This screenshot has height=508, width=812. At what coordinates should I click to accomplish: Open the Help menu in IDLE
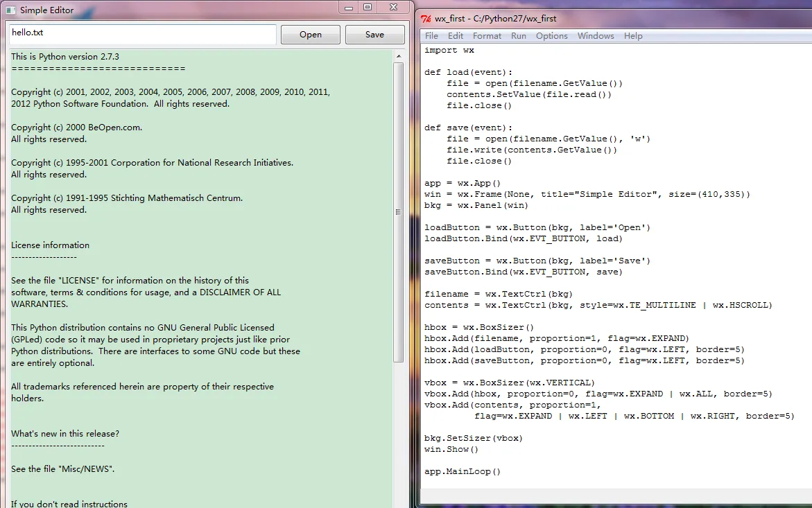[633, 36]
